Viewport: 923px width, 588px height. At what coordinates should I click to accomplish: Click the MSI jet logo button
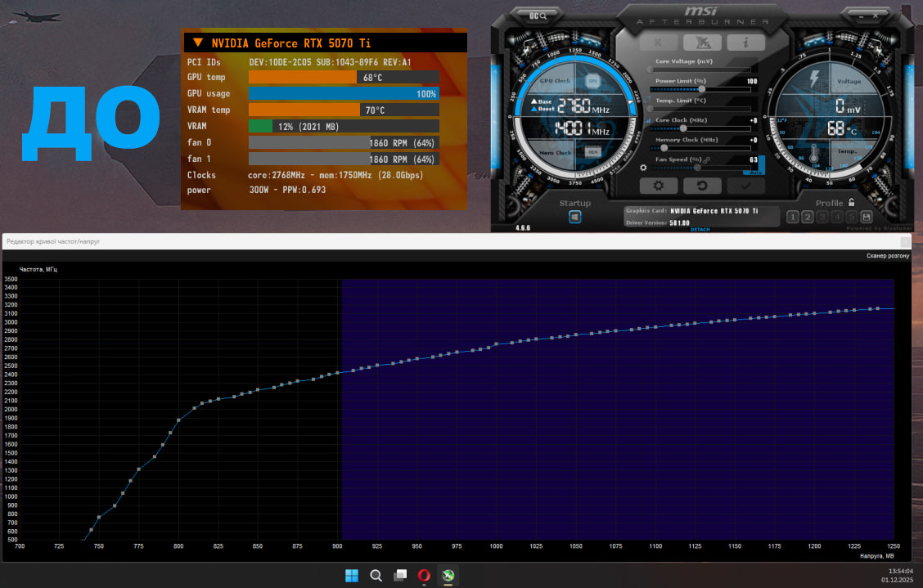(702, 43)
